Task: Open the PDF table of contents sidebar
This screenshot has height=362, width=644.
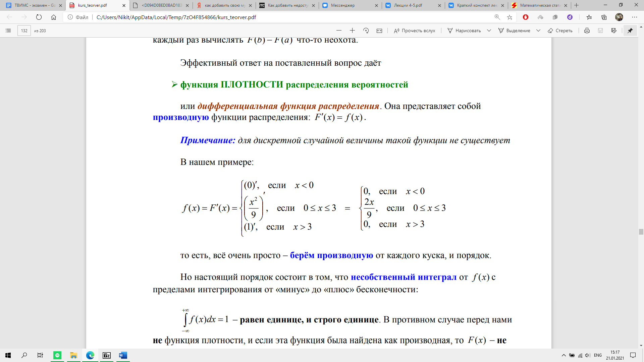Action: (8, 31)
